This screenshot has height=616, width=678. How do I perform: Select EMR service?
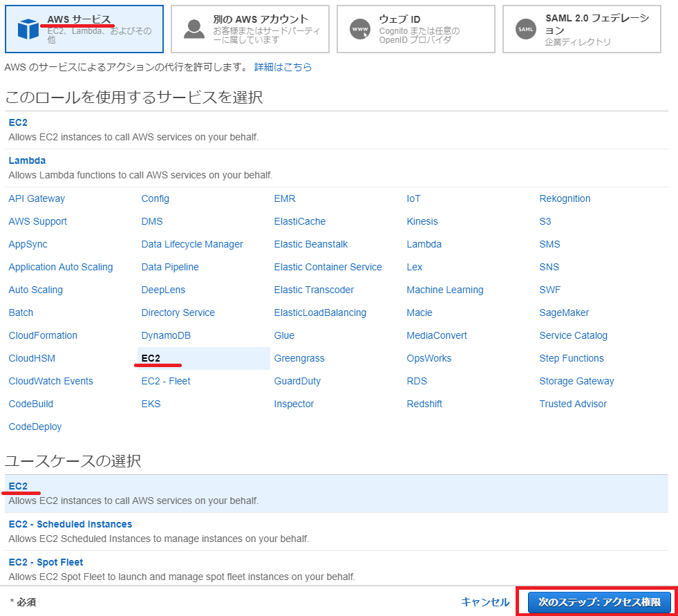click(x=285, y=198)
